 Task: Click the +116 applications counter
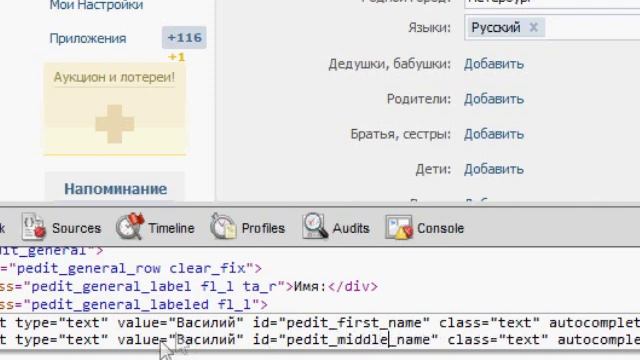[x=184, y=38]
